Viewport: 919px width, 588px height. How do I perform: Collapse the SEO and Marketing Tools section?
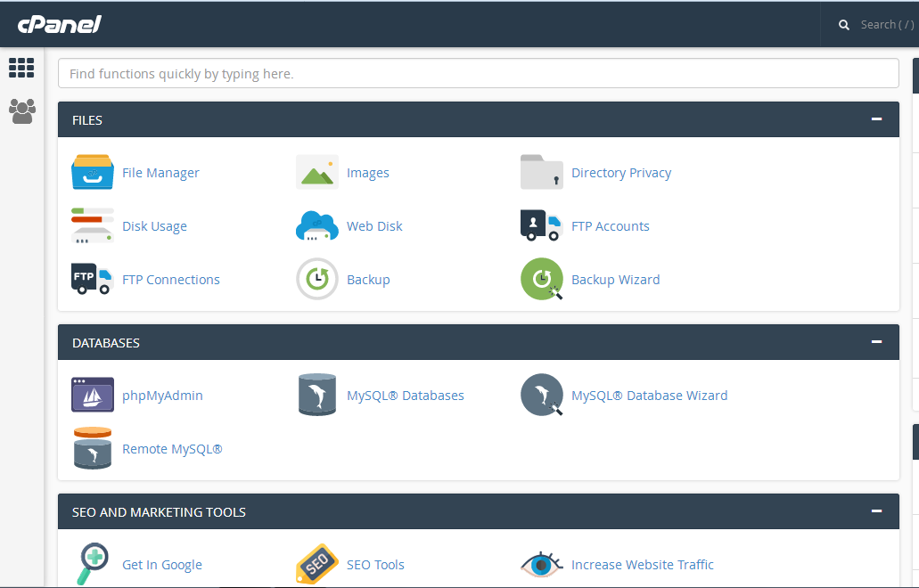[x=876, y=511]
